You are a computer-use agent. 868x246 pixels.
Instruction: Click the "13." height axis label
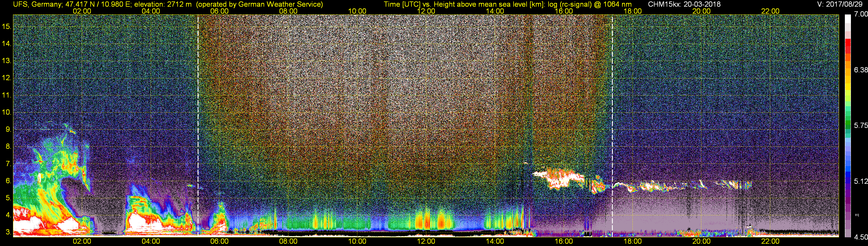pos(7,61)
